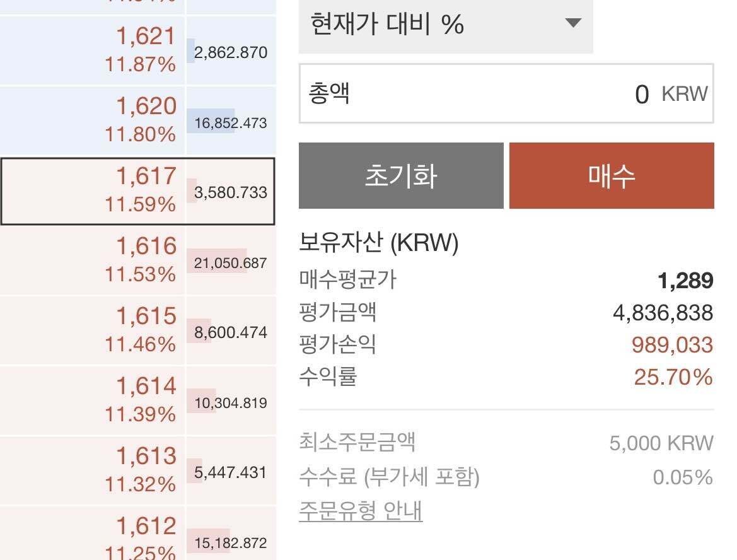The height and width of the screenshot is (560, 737).
Task: Click inside the 총액 amount field
Action: click(504, 92)
